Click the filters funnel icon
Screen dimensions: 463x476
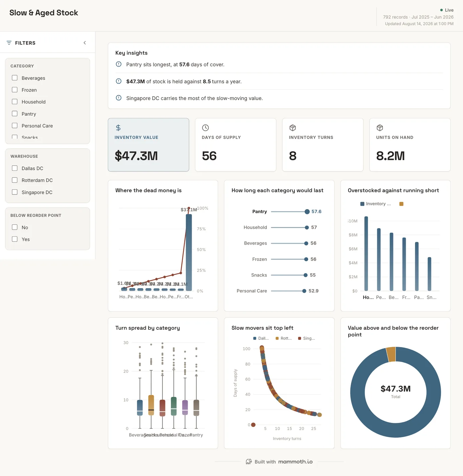[9, 43]
